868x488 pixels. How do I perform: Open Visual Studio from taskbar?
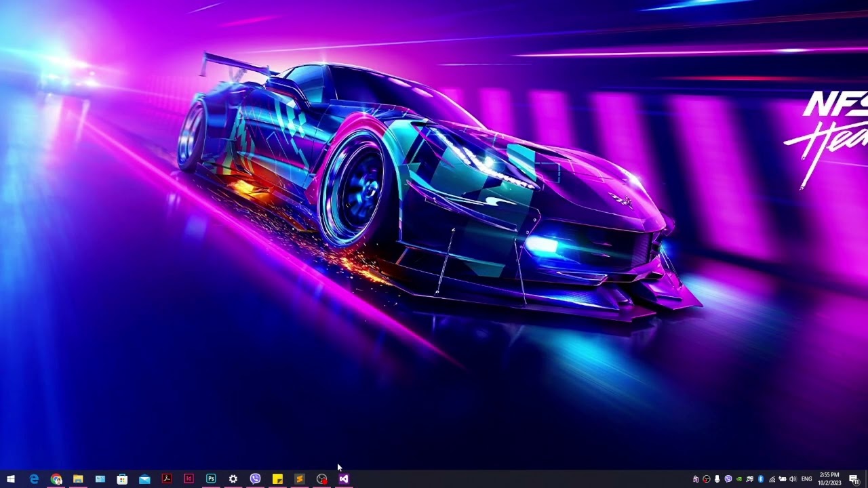[344, 479]
